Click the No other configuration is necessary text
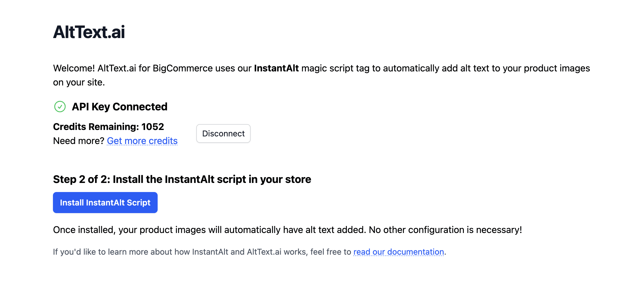Viewport: 644px width, 281px height. [x=445, y=230]
